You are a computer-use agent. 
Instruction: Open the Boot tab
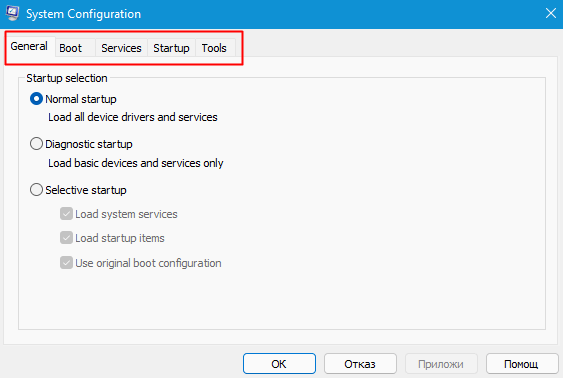coord(75,48)
